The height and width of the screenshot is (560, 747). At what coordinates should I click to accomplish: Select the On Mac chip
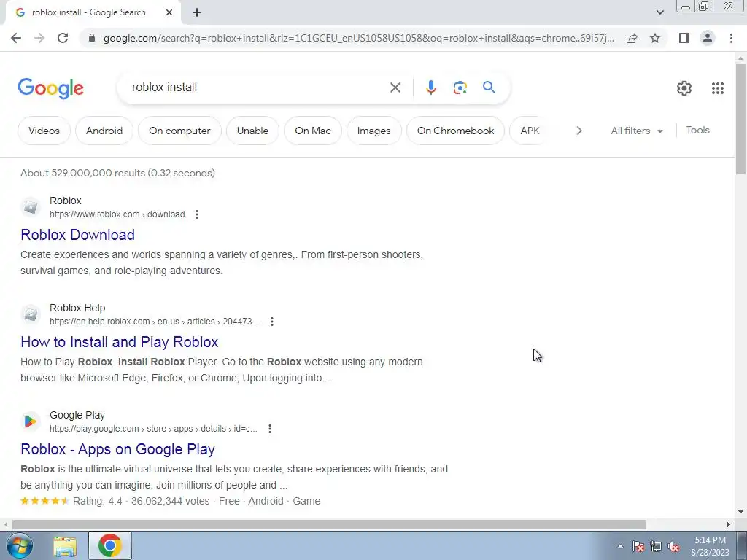pos(312,131)
